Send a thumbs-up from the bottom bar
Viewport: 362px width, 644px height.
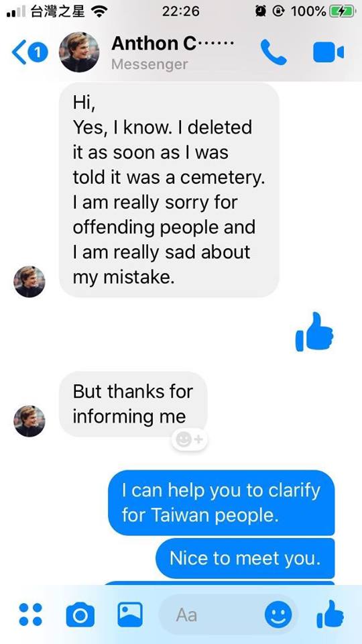point(330,614)
